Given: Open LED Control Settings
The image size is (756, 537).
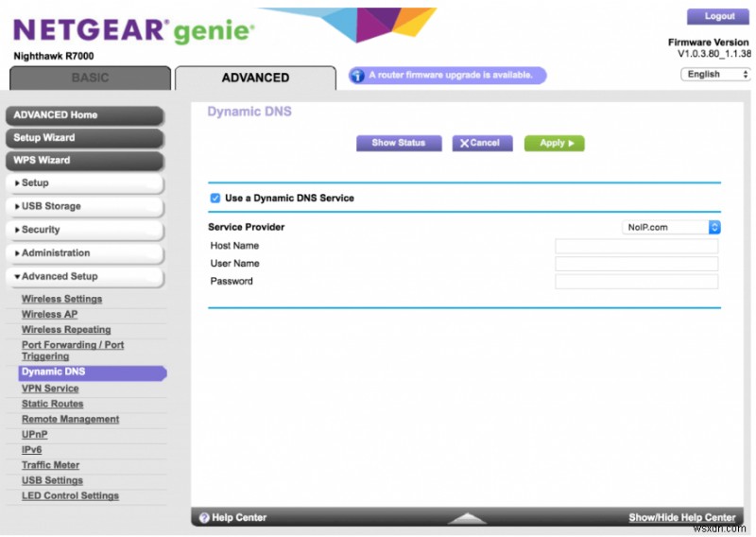Looking at the screenshot, I should point(70,496).
